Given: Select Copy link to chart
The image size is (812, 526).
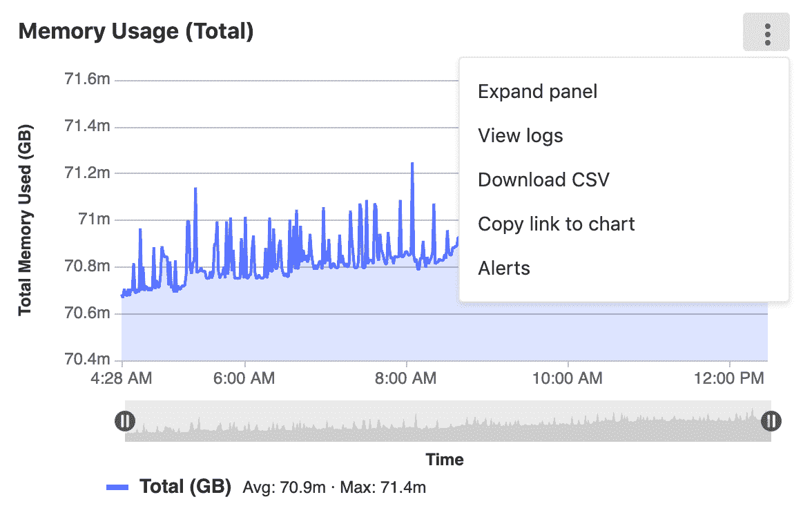Looking at the screenshot, I should pyautogui.click(x=556, y=224).
